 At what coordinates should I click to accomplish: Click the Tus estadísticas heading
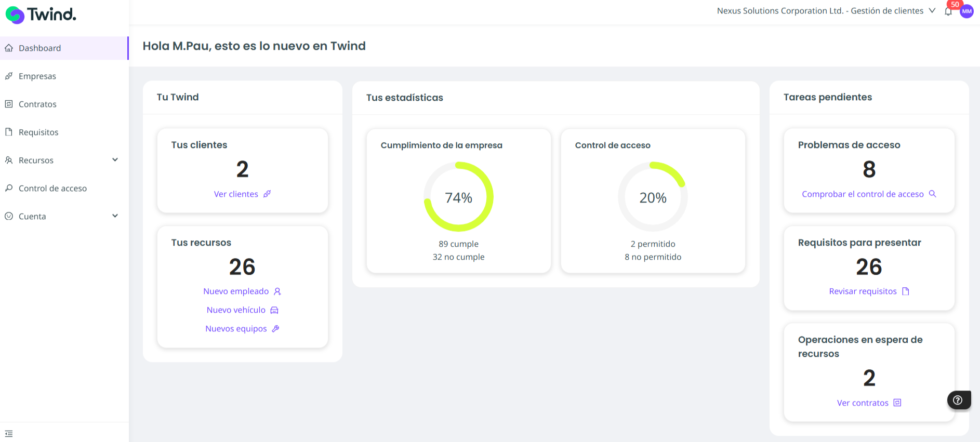(405, 98)
